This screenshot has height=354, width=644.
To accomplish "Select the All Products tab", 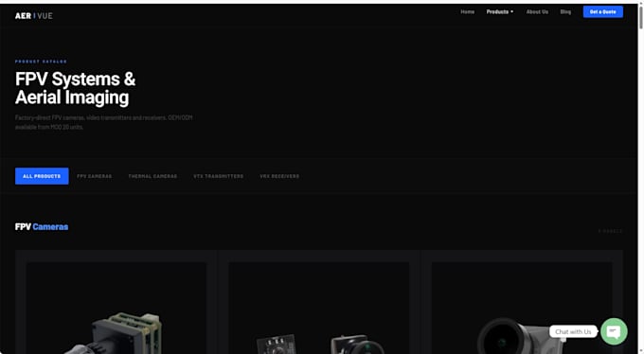I will click(x=42, y=176).
